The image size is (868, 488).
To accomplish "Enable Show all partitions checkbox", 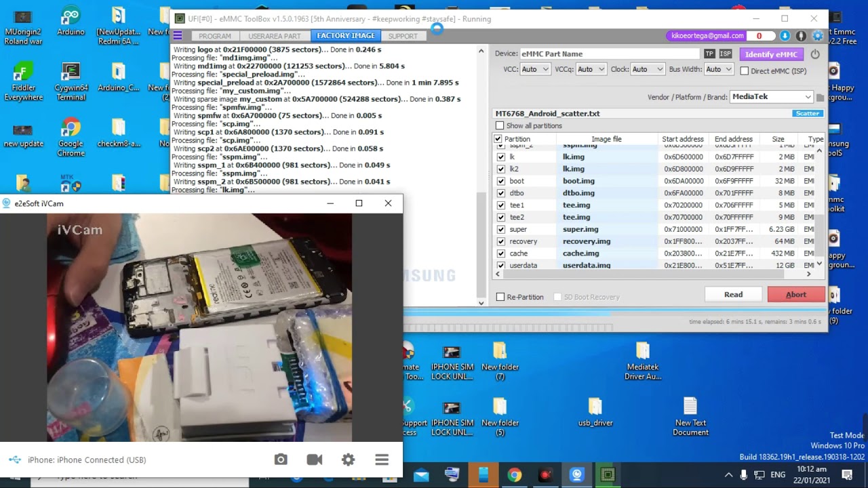I will (500, 125).
